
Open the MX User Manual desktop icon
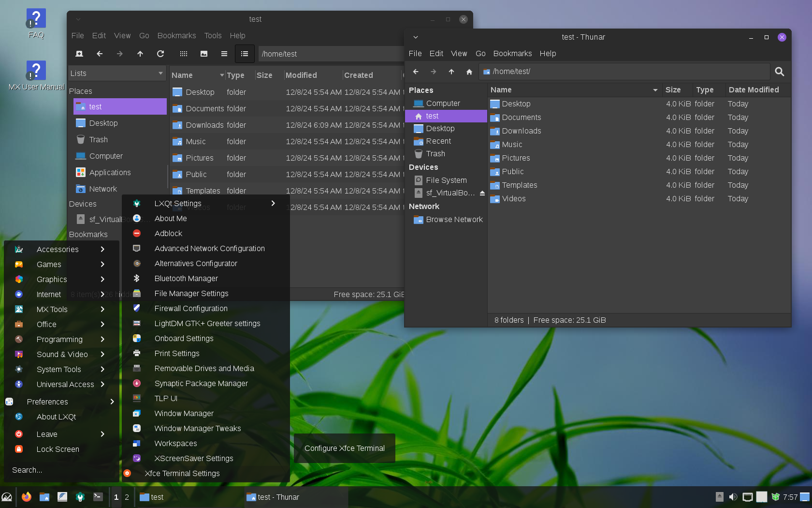pos(36,75)
